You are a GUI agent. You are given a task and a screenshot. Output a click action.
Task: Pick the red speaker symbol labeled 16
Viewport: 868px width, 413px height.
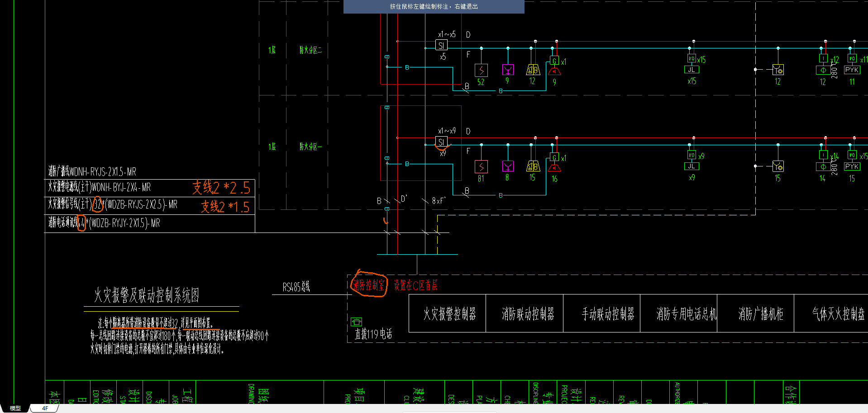pos(554,168)
